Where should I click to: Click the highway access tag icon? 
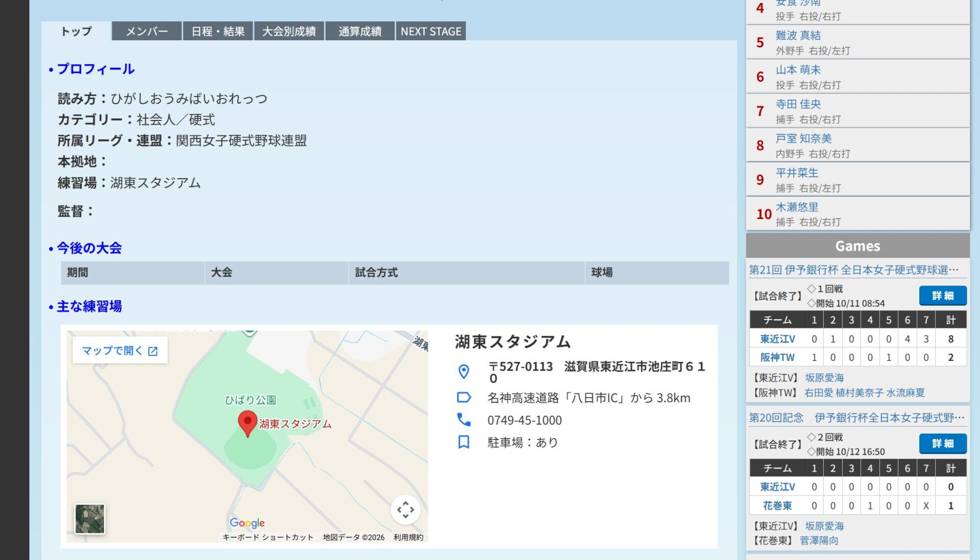pos(463,397)
